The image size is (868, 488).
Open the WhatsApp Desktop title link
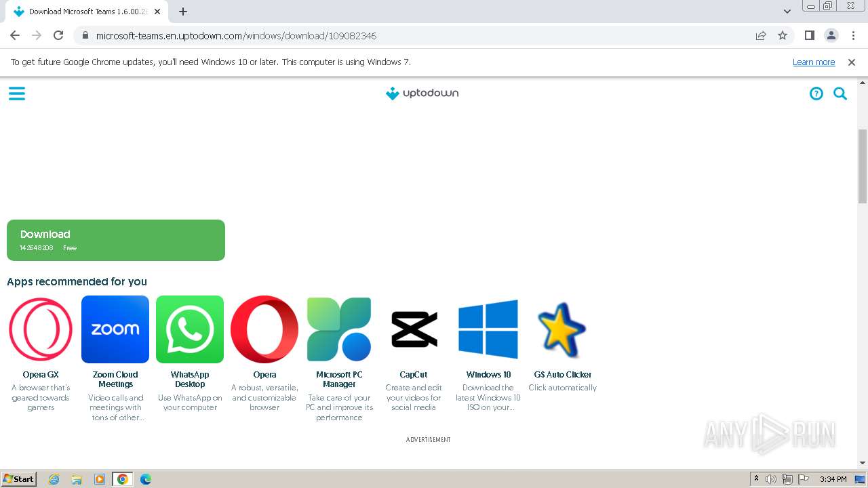pyautogui.click(x=190, y=379)
